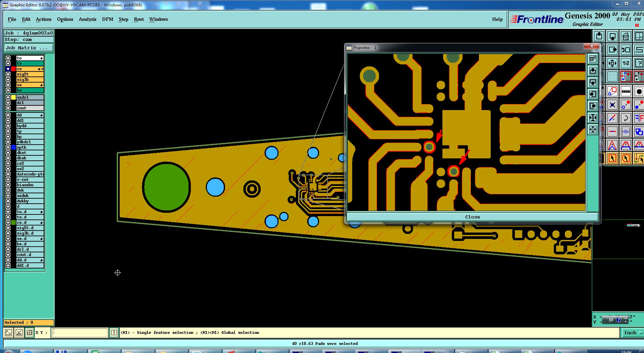
Task: Click the Job Matrix button
Action: (29, 48)
